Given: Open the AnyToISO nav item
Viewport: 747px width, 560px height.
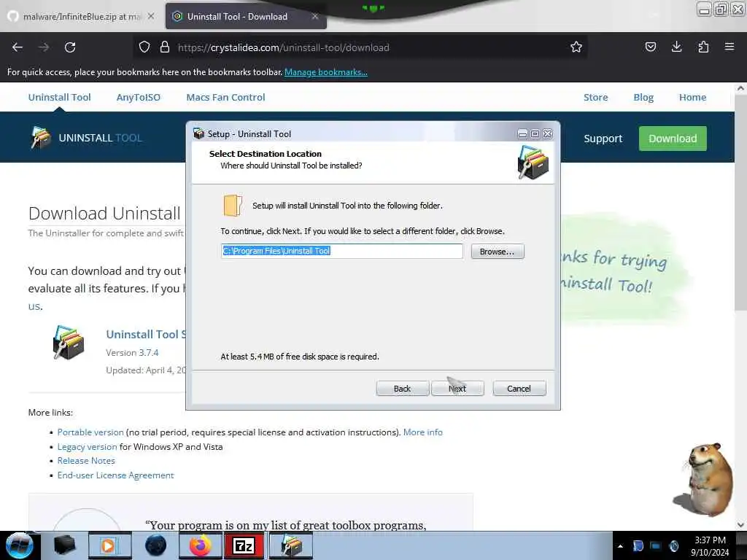Looking at the screenshot, I should [x=138, y=97].
